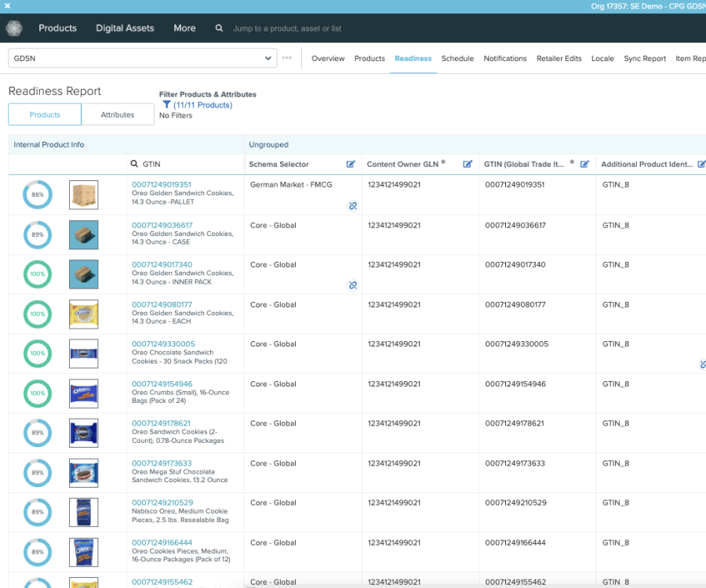
Task: Open Oreo Crumbs product thumbnail
Action: pos(84,394)
